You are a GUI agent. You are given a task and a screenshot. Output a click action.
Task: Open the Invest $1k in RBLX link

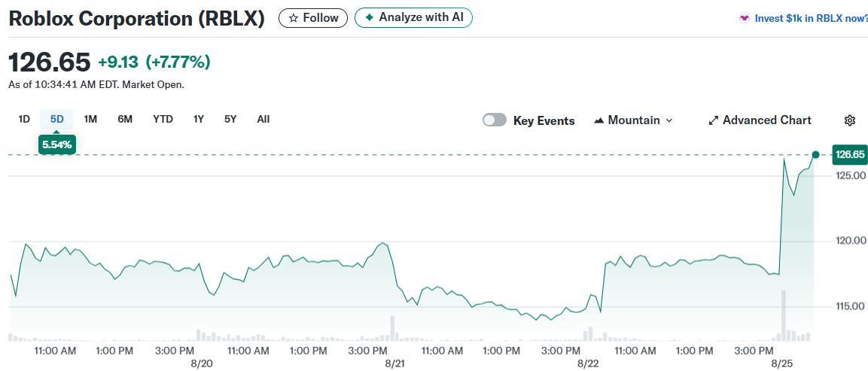click(811, 18)
